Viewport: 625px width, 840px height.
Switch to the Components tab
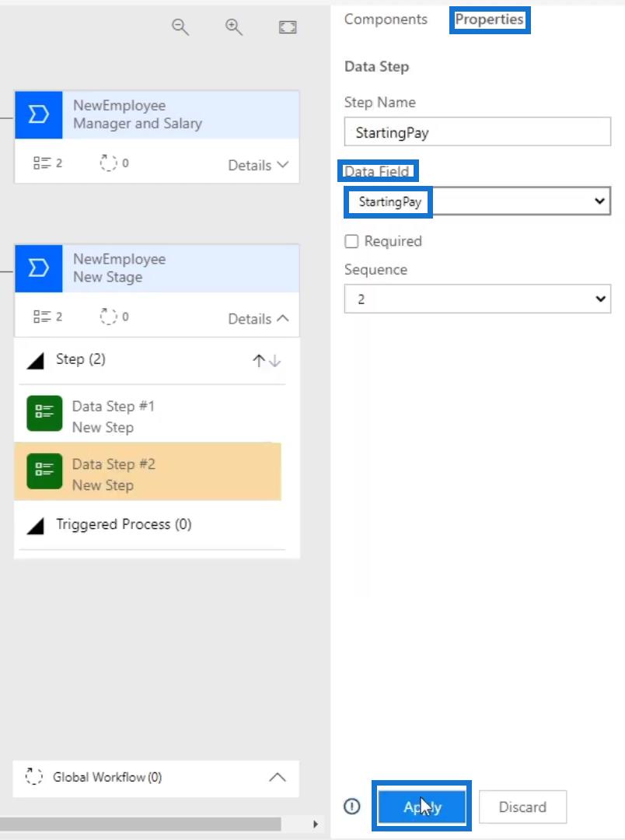click(386, 19)
